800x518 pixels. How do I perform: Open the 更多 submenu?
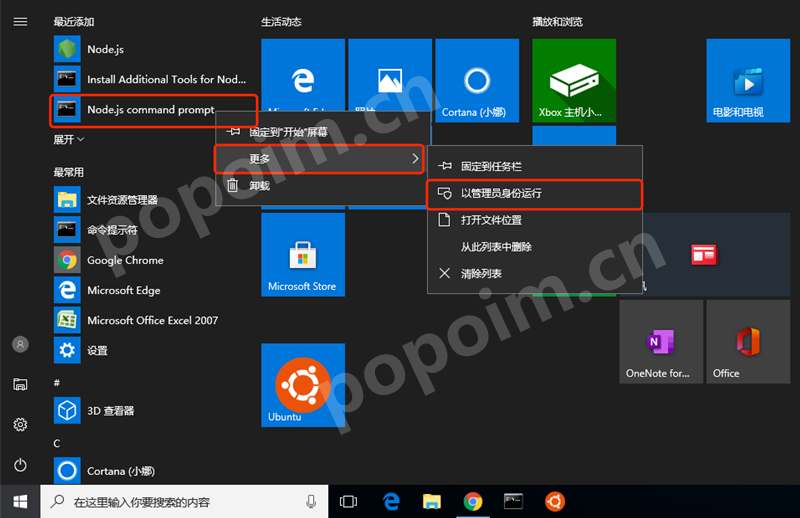[x=320, y=159]
